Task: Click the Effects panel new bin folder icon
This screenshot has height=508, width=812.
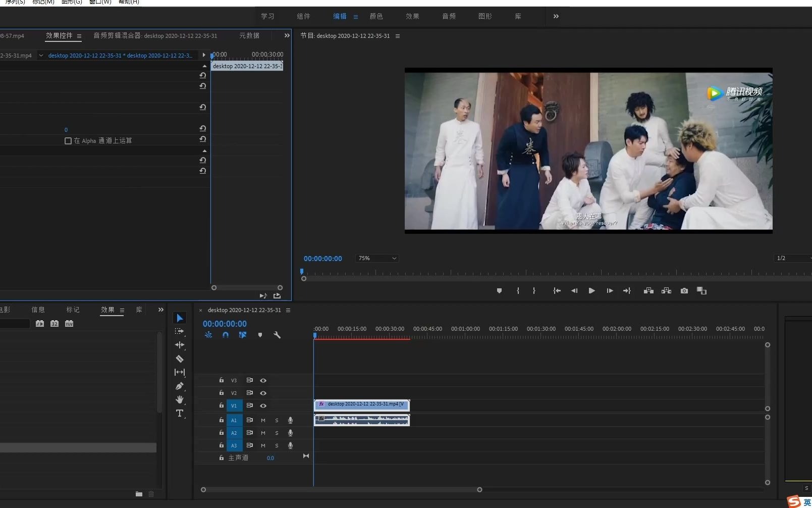Action: click(x=139, y=494)
